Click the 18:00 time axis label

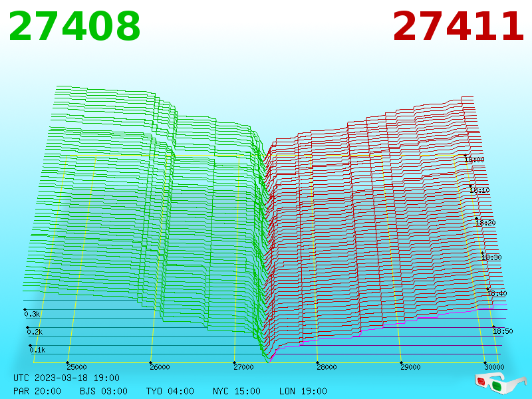[474, 160]
